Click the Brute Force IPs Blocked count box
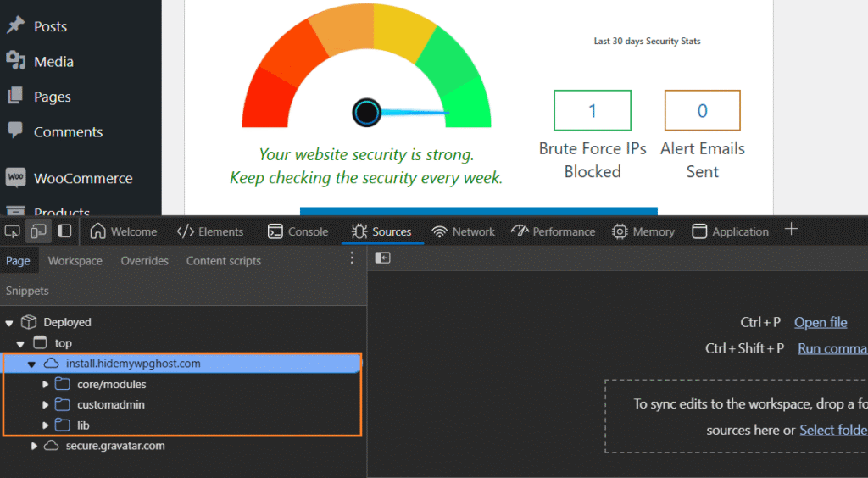868x478 pixels. pos(593,111)
